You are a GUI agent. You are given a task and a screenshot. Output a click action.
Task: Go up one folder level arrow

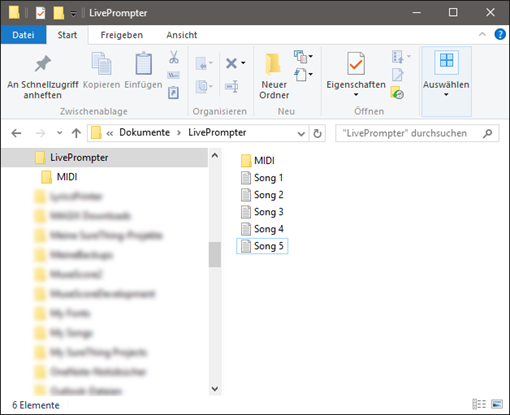(76, 133)
